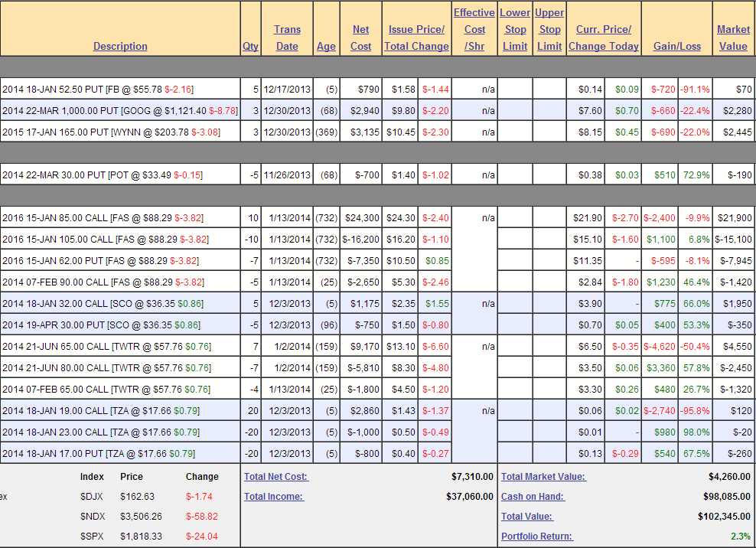Open the Total Net Cost link
The width and height of the screenshot is (756, 548).
coord(275,476)
